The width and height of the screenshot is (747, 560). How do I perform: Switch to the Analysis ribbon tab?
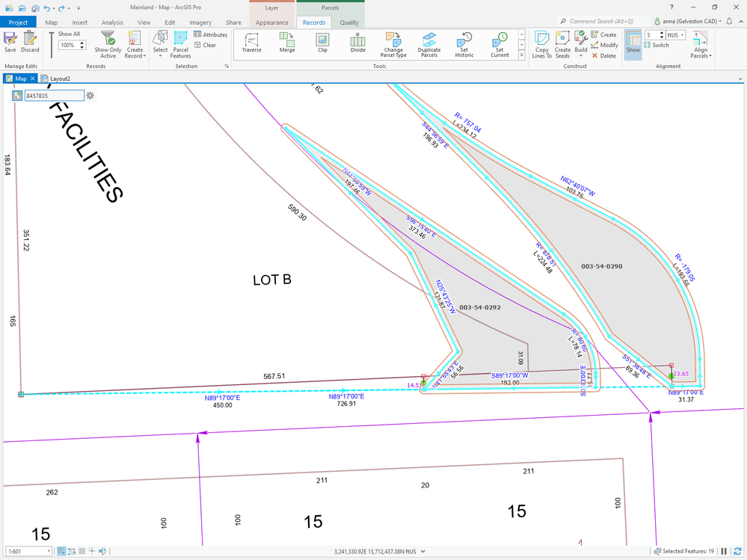tap(112, 22)
